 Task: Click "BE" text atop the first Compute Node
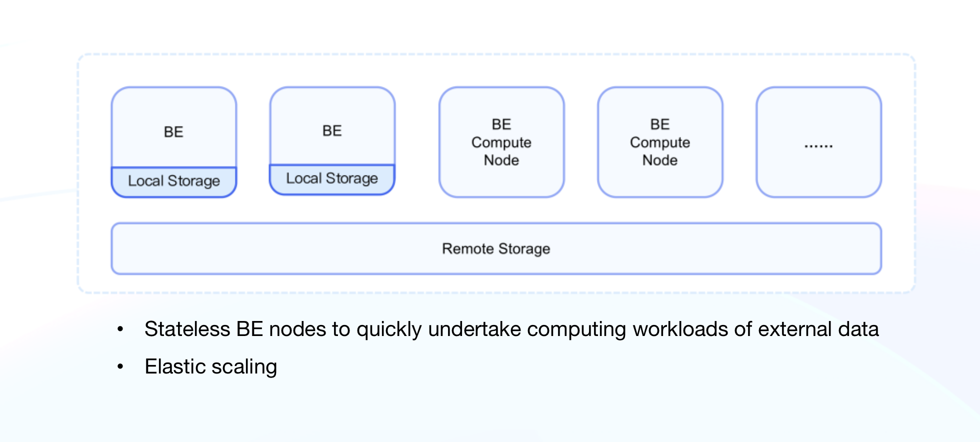click(x=501, y=124)
